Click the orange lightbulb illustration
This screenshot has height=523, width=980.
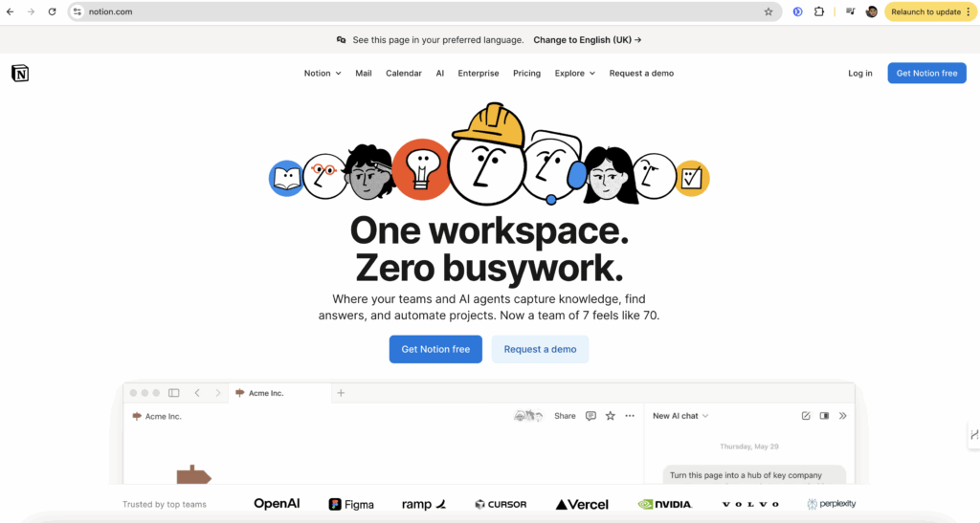(421, 169)
